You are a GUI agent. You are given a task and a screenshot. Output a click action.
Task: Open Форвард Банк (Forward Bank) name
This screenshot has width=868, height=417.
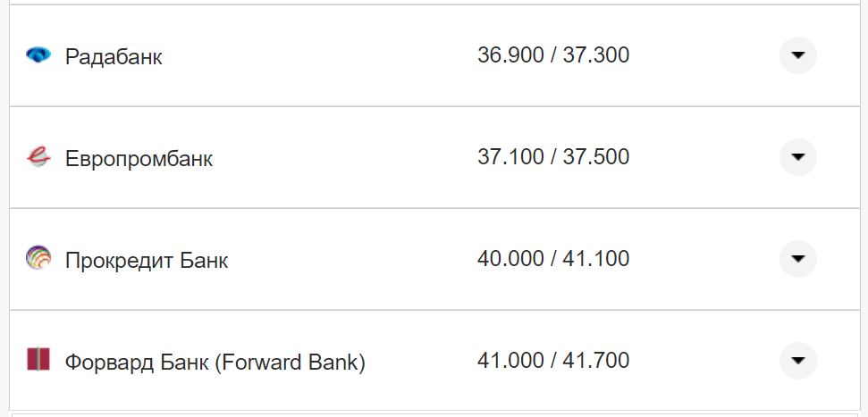click(215, 363)
